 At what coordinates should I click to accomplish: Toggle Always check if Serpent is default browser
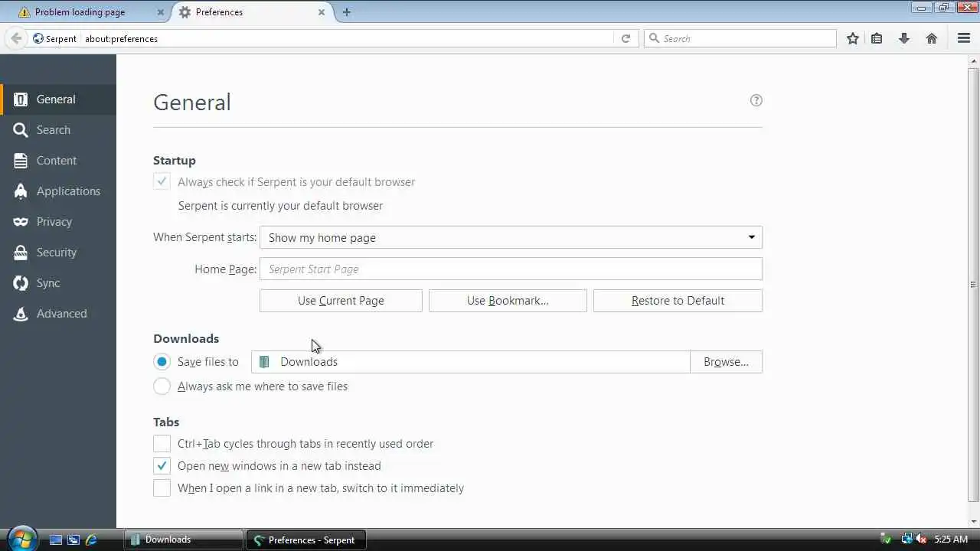(162, 181)
